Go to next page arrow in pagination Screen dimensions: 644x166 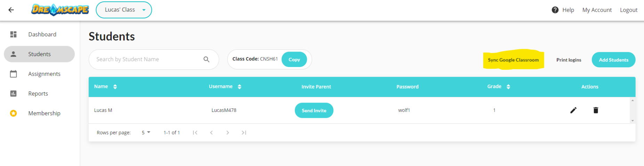click(227, 133)
